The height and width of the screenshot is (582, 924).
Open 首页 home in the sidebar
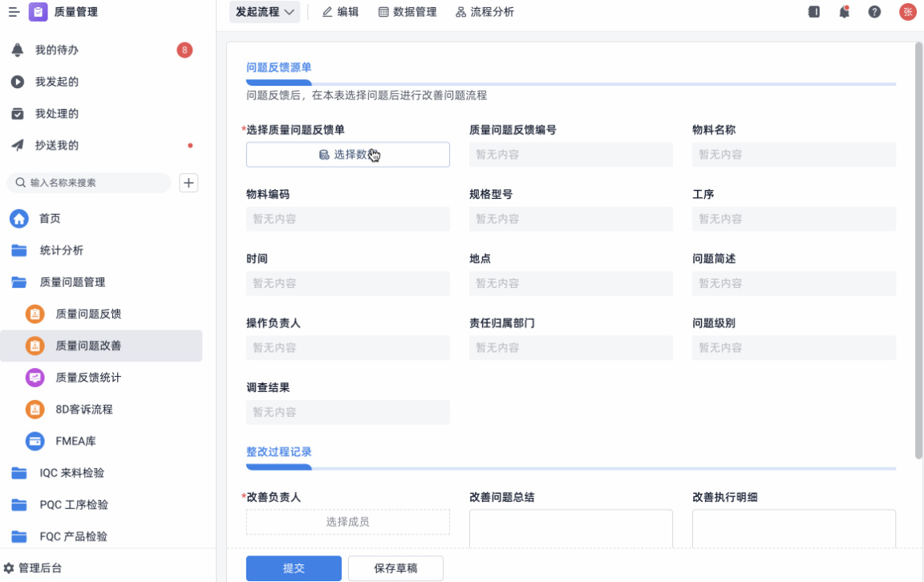tap(50, 219)
